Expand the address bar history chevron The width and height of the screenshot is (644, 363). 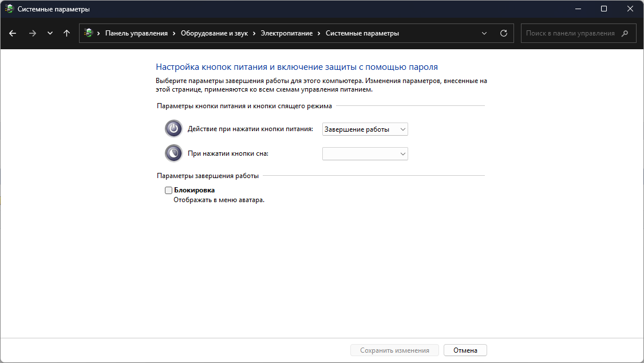(484, 33)
